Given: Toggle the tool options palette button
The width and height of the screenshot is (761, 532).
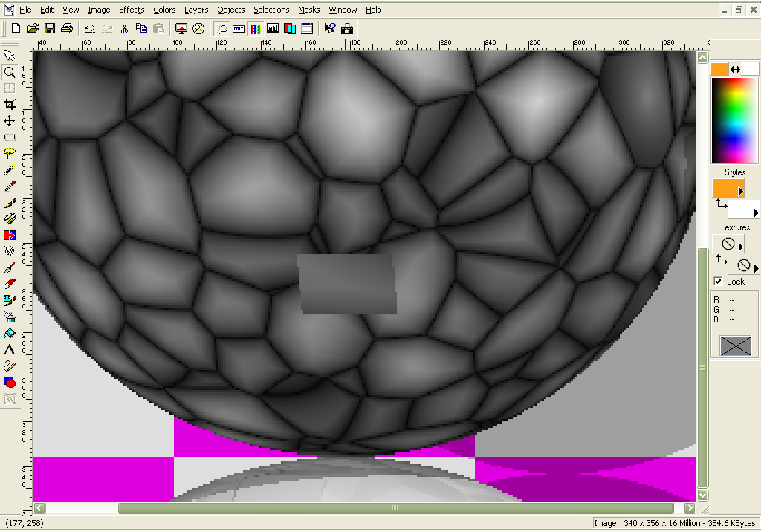Looking at the screenshot, I should point(239,28).
